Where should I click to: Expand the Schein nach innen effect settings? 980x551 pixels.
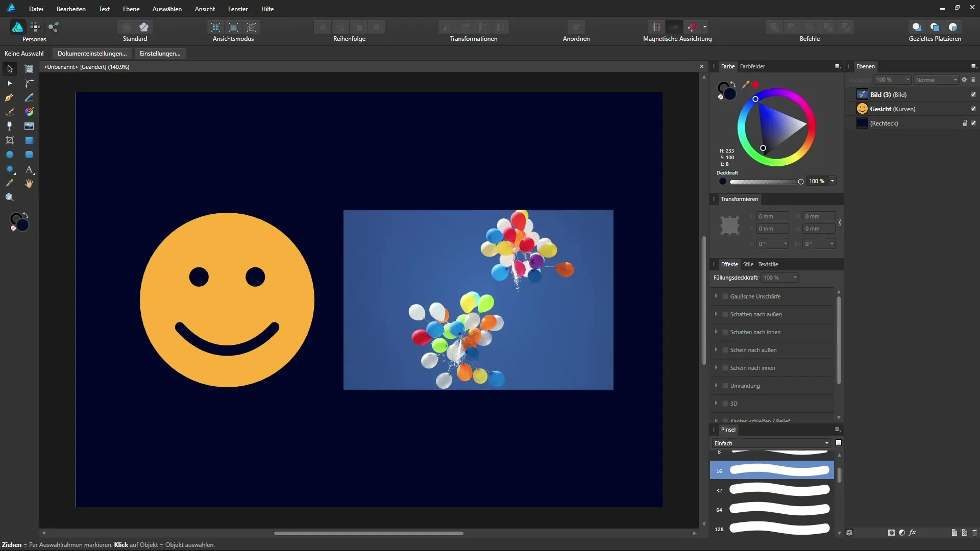coord(716,368)
